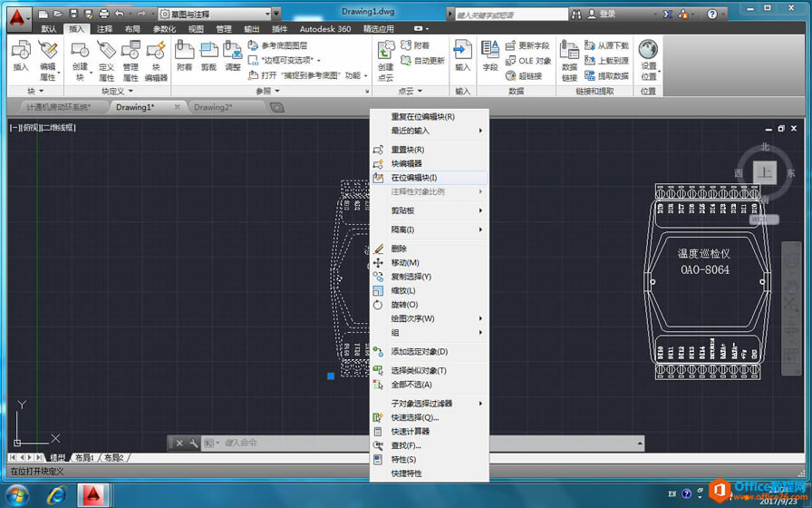Select Quick Select (快速选择) menu item
Screen dimensions: 812x508
coord(430,417)
